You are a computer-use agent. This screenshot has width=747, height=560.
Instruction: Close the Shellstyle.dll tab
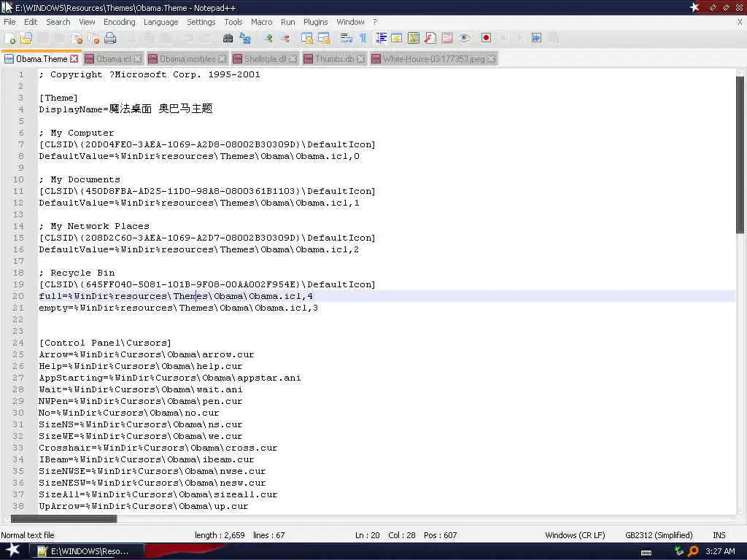(x=293, y=58)
